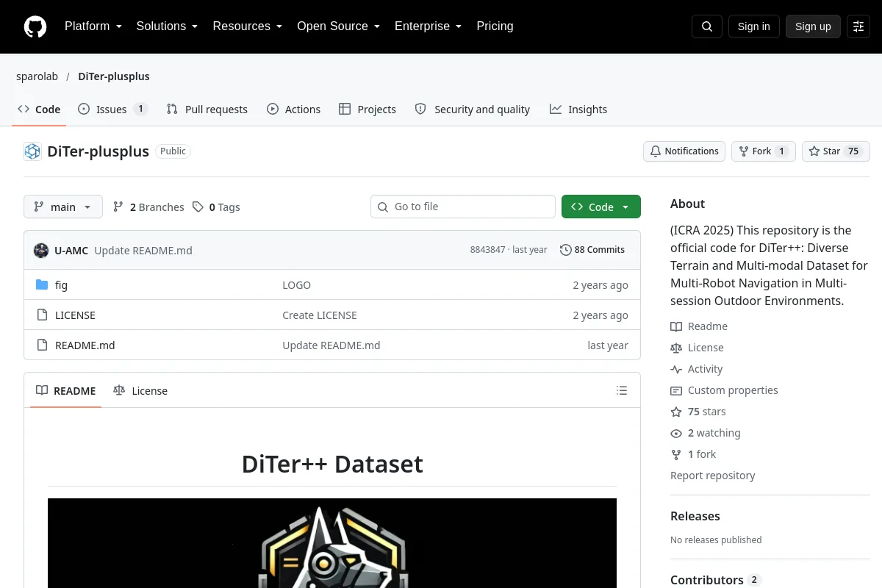Switch to the Pull requests tab
882x588 pixels.
click(207, 110)
